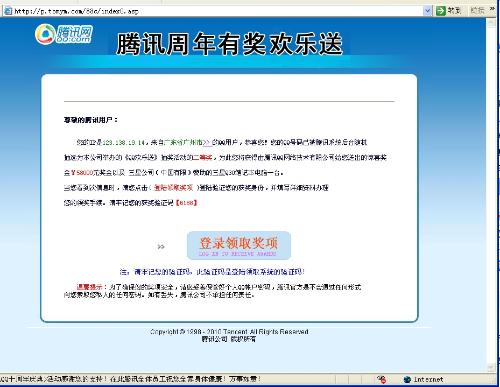Click the >> arrow beside the login button
The width and height of the screenshot is (500, 387).
pos(161,247)
